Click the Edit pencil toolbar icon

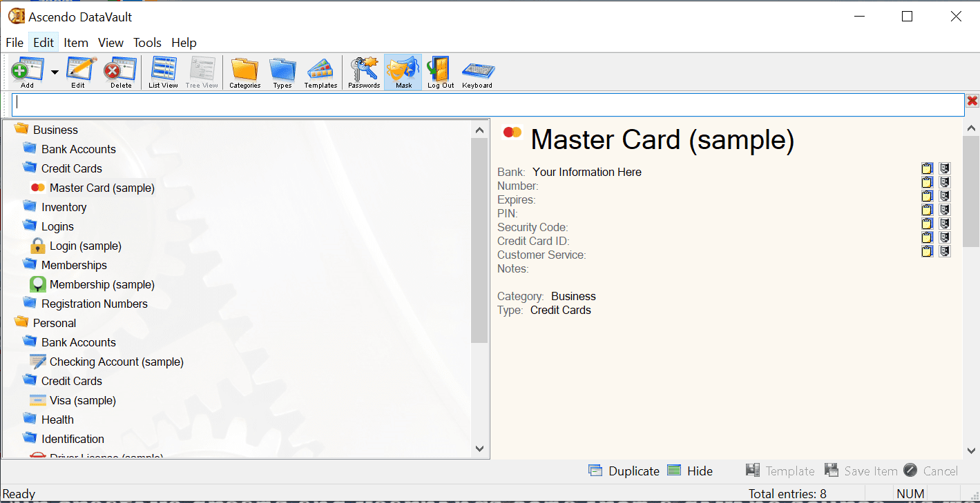click(x=79, y=72)
